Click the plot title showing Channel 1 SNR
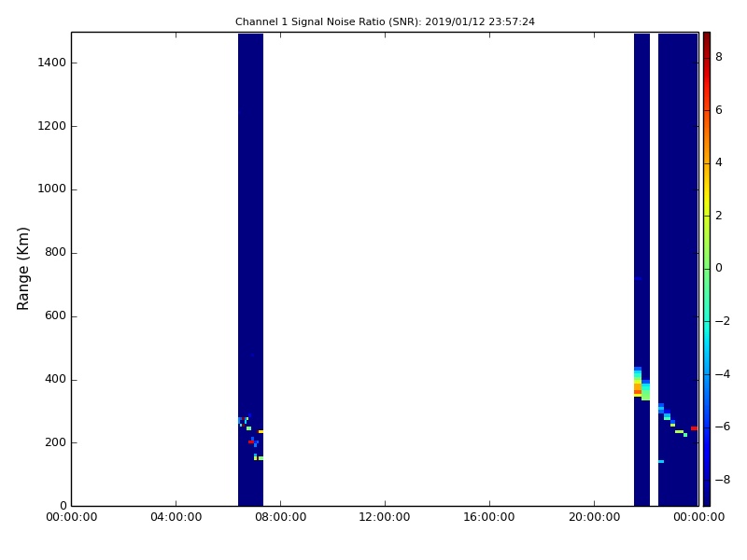 pos(385,21)
